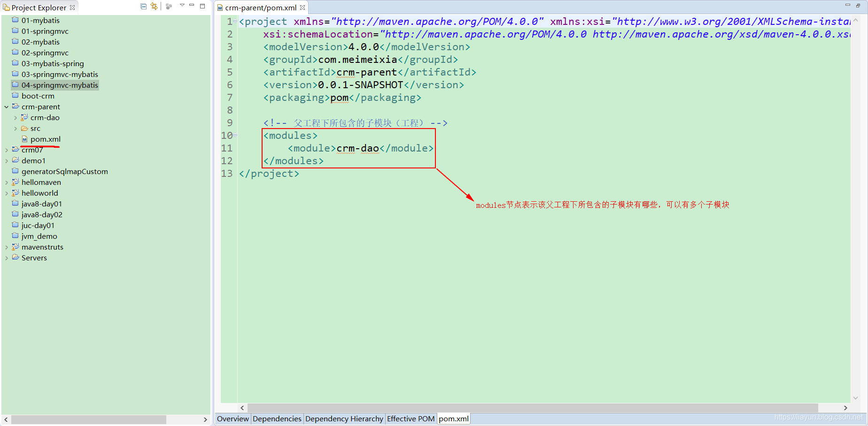This screenshot has width=868, height=426.
Task: Click the hellomaven Maven project icon
Action: coord(15,182)
